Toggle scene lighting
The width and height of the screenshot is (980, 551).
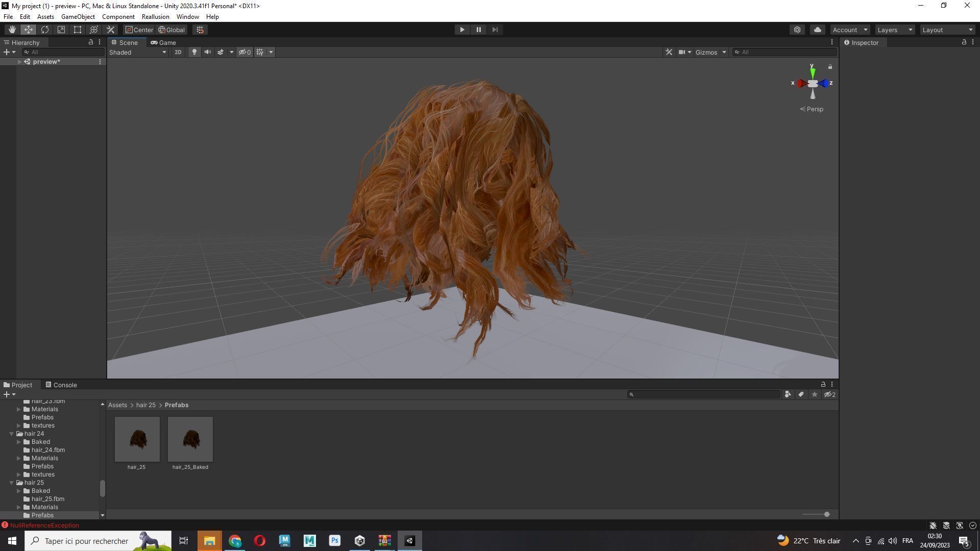194,52
